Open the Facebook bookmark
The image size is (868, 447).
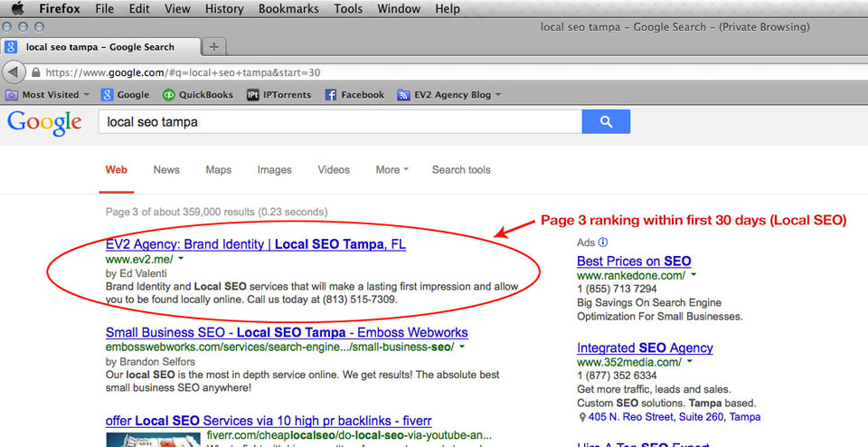[x=354, y=94]
